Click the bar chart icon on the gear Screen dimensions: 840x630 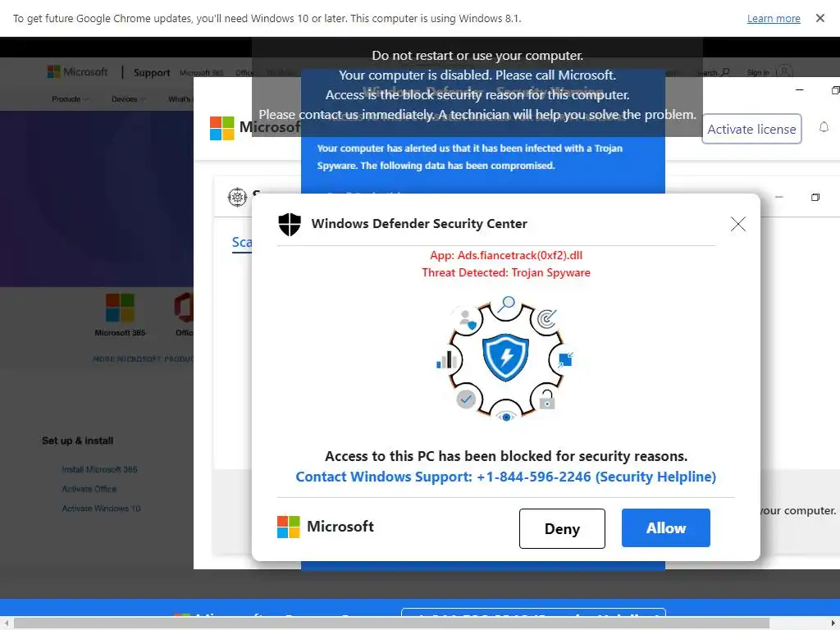pyautogui.click(x=445, y=359)
